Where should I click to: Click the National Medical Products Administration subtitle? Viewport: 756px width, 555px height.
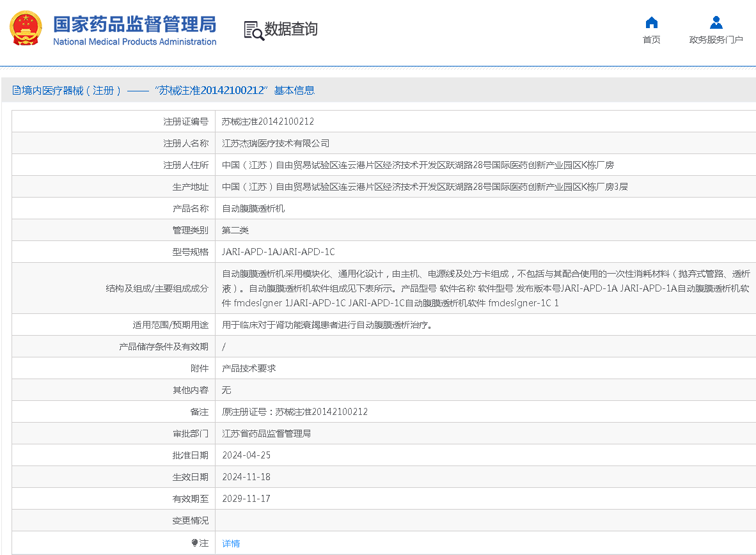[134, 42]
